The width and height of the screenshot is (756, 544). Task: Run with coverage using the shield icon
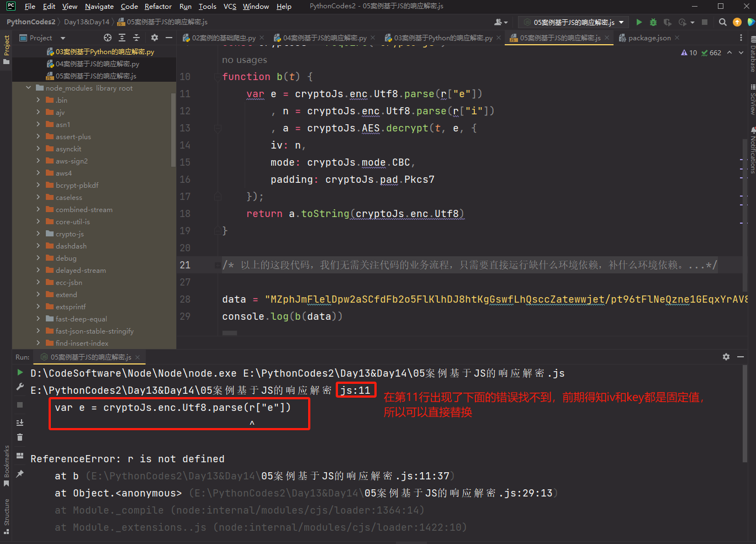pyautogui.click(x=668, y=22)
